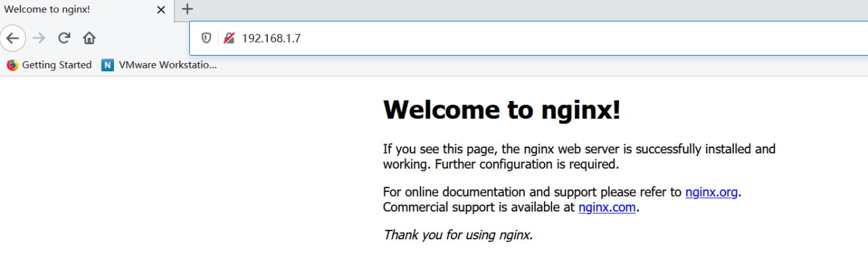
Task: Follow the nginx.org link
Action: (x=711, y=192)
